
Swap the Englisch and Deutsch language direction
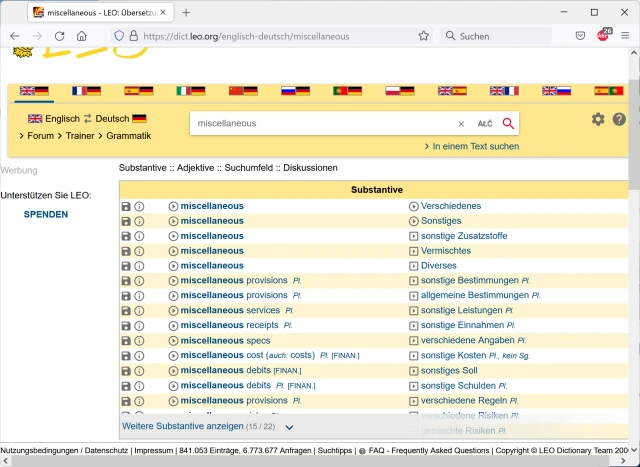(x=87, y=119)
